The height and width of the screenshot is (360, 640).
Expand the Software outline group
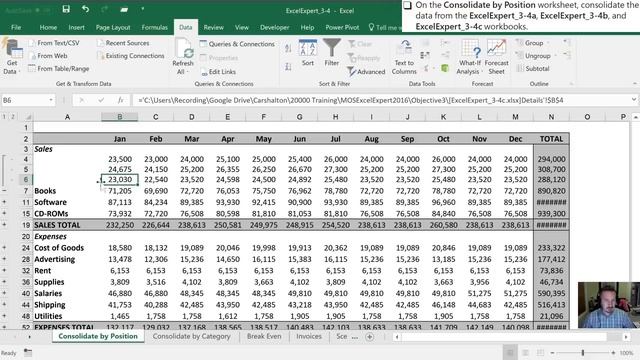click(4, 202)
